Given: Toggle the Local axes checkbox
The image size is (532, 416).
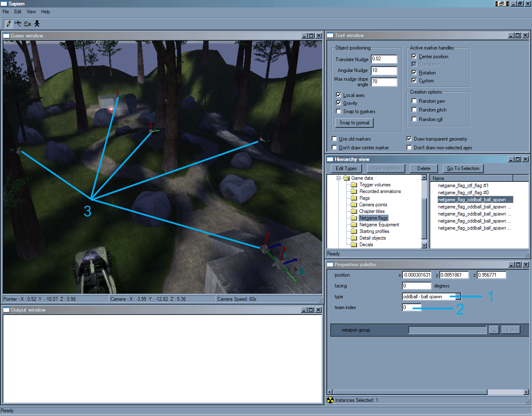Looking at the screenshot, I should 338,95.
